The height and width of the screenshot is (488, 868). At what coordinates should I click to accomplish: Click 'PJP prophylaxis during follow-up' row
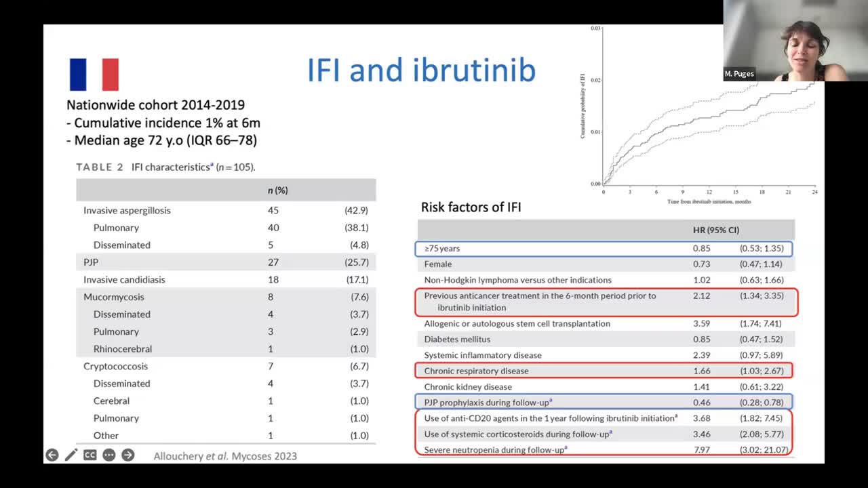604,403
